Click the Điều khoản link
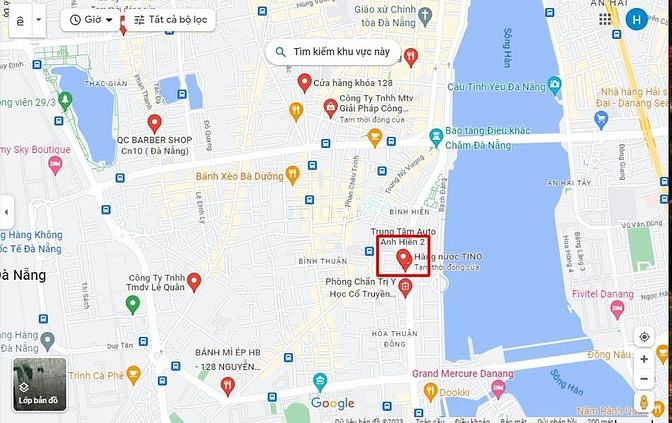 [472, 420]
